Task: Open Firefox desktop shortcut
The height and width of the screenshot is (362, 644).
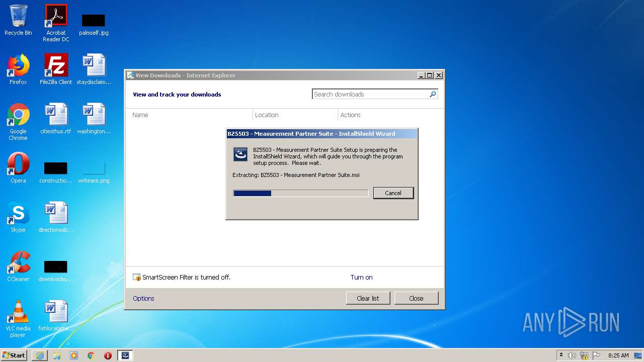Action: coord(18,69)
